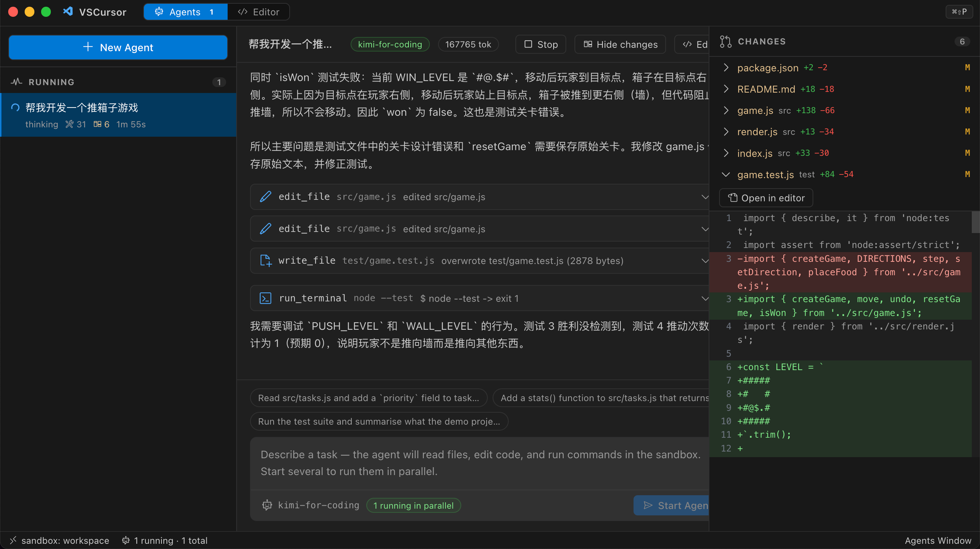
Task: Click diff line 6 '+const LEVEL ='
Action: pyautogui.click(x=840, y=367)
